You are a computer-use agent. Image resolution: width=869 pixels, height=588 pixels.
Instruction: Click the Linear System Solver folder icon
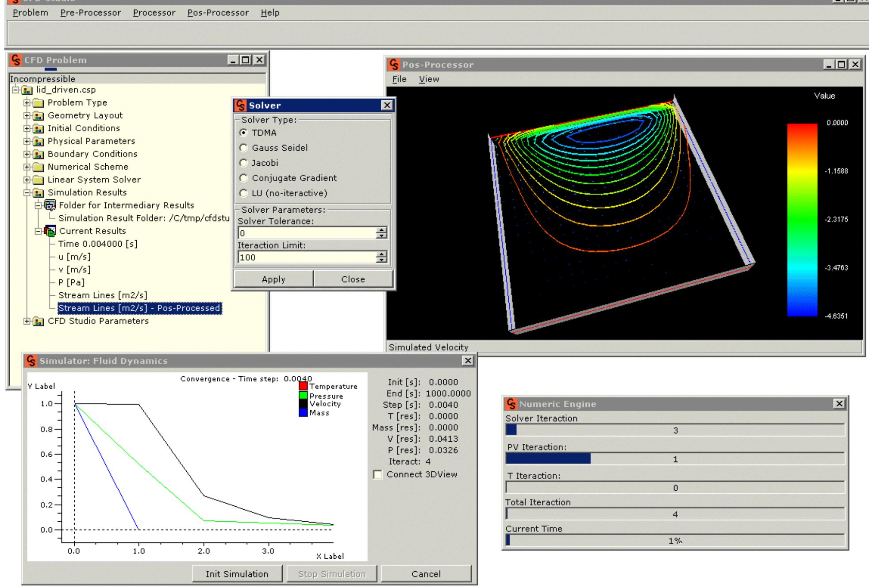click(39, 180)
